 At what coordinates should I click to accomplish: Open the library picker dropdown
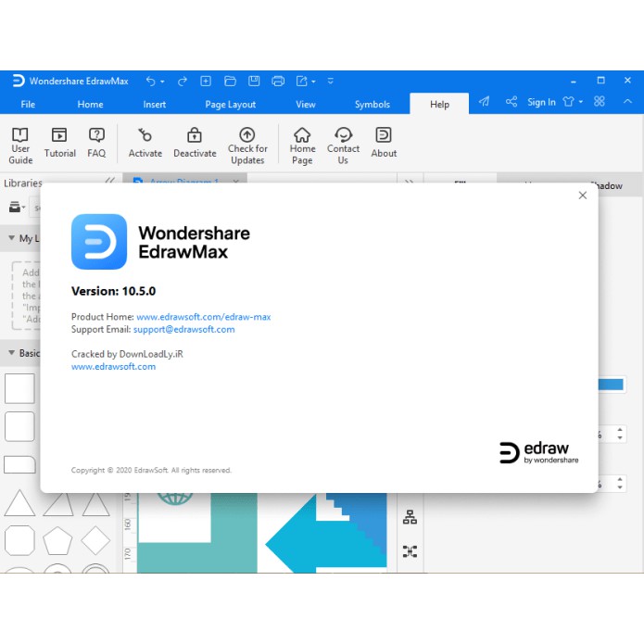[16, 208]
